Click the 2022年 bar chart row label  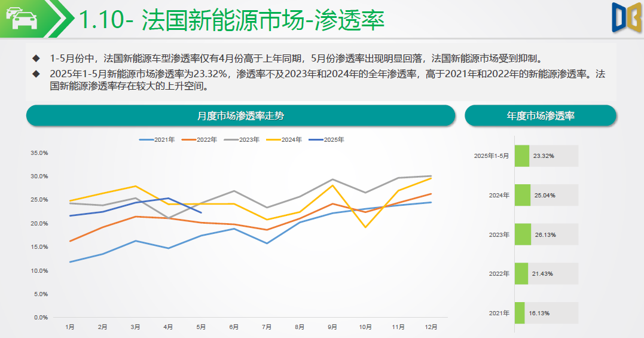(x=499, y=273)
